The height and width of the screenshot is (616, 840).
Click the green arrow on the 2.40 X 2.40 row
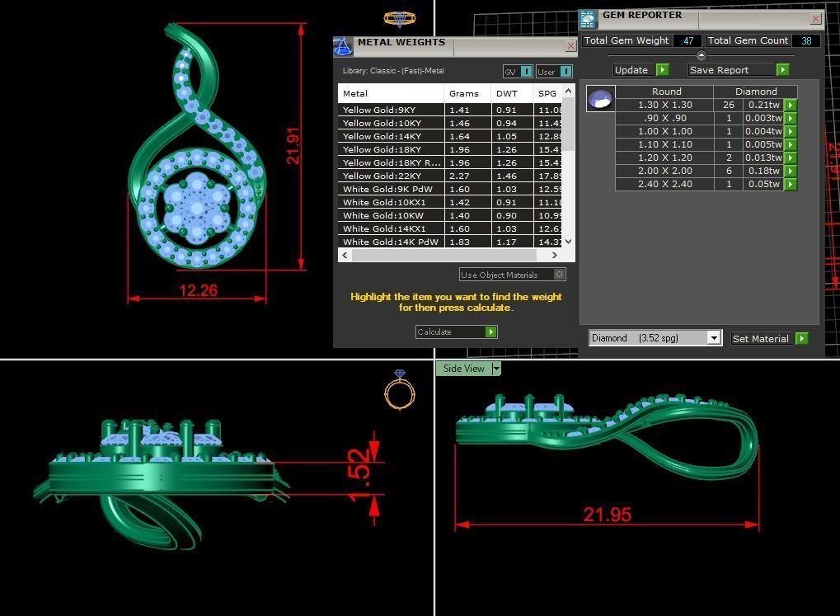791,184
